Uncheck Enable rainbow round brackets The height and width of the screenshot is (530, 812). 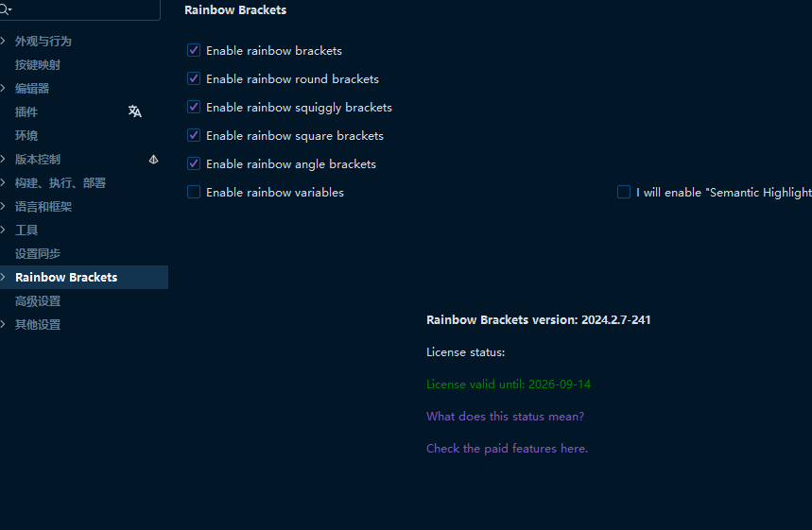(194, 78)
